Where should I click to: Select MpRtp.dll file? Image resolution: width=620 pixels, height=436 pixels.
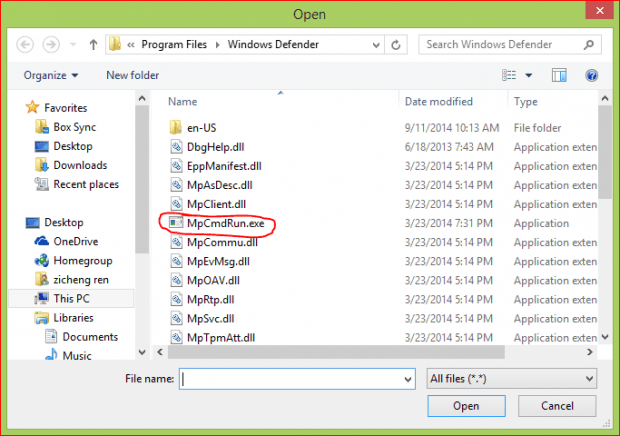tap(210, 300)
